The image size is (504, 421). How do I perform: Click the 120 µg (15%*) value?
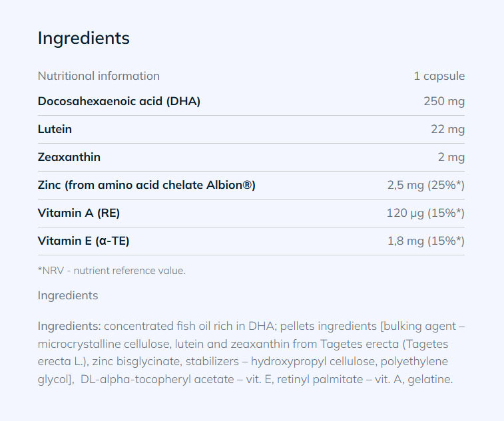tap(425, 213)
